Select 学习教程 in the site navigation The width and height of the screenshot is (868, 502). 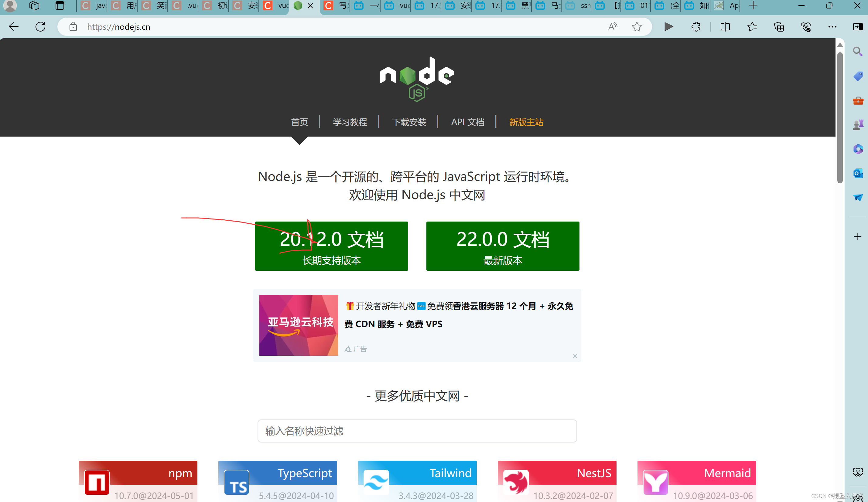[x=350, y=122]
